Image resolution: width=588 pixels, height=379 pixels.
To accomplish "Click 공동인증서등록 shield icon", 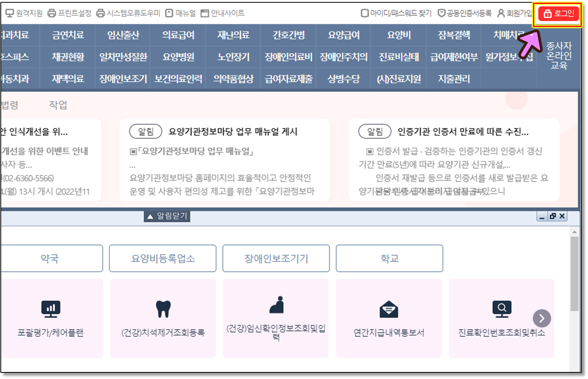I will point(441,13).
